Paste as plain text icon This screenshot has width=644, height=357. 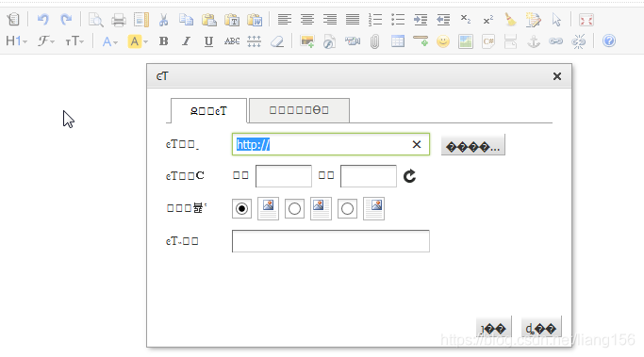pos(232,19)
